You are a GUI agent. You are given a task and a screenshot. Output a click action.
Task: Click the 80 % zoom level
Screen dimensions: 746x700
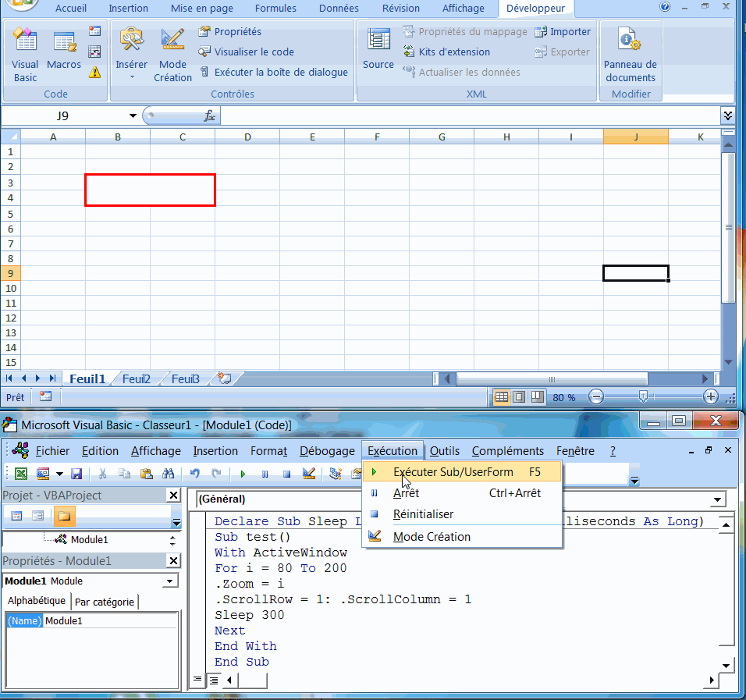click(x=563, y=397)
